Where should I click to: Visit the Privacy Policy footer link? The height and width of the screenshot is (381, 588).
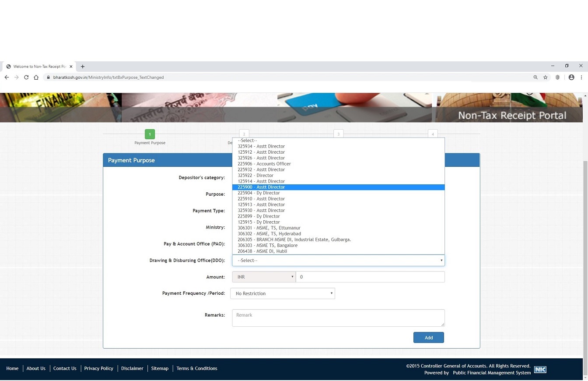98,368
